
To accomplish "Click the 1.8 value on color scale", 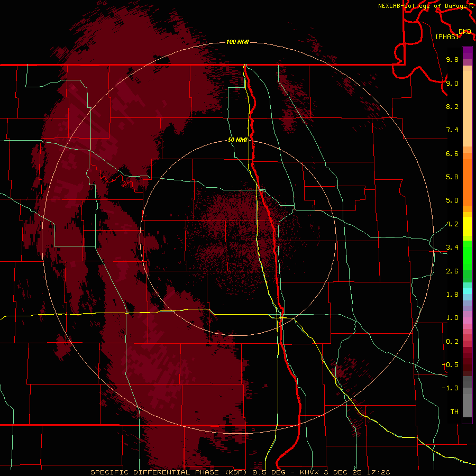I will tap(452, 295).
